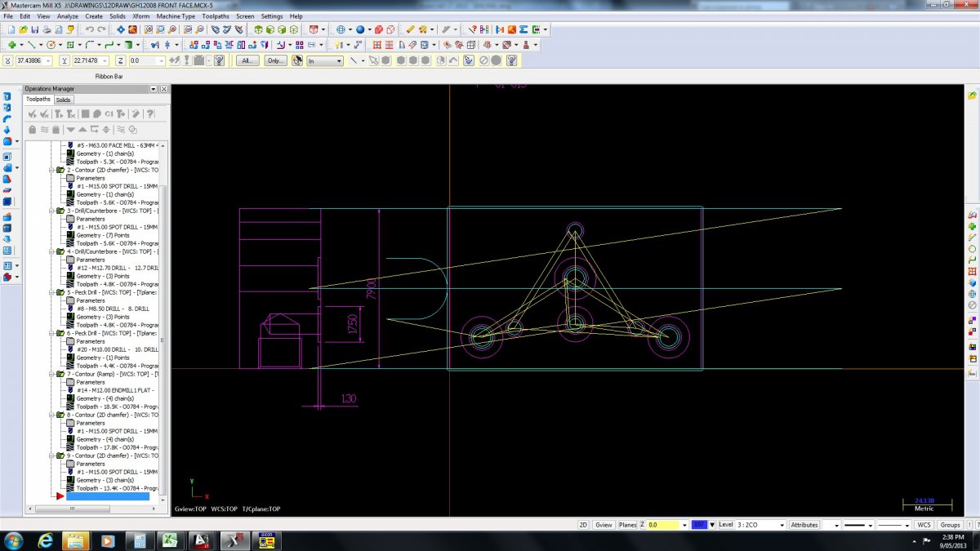Click Verify selected operations icon

pyautogui.click(x=96, y=114)
